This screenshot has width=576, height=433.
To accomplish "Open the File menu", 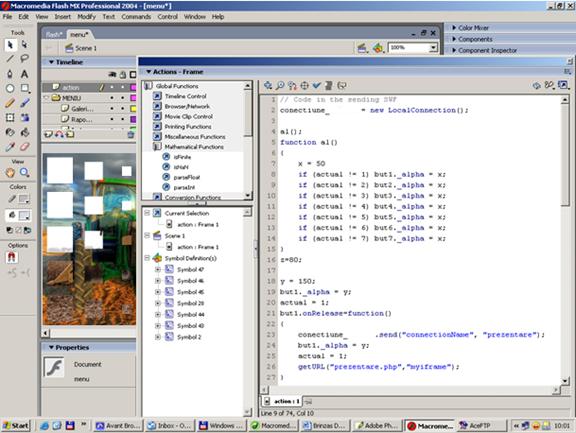I will [x=7, y=17].
